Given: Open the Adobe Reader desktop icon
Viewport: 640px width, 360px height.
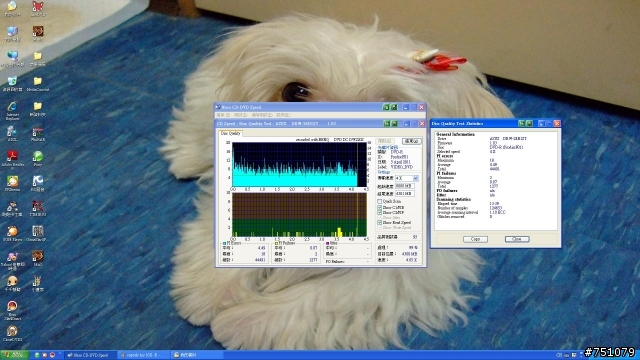Looking at the screenshot, I should 12,159.
